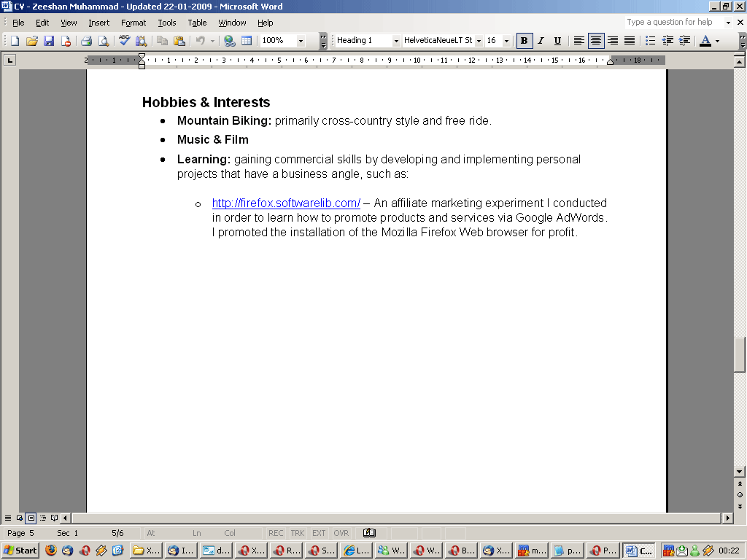Toggle OVR overtype mode in status bar
This screenshot has width=747, height=560.
pyautogui.click(x=341, y=533)
